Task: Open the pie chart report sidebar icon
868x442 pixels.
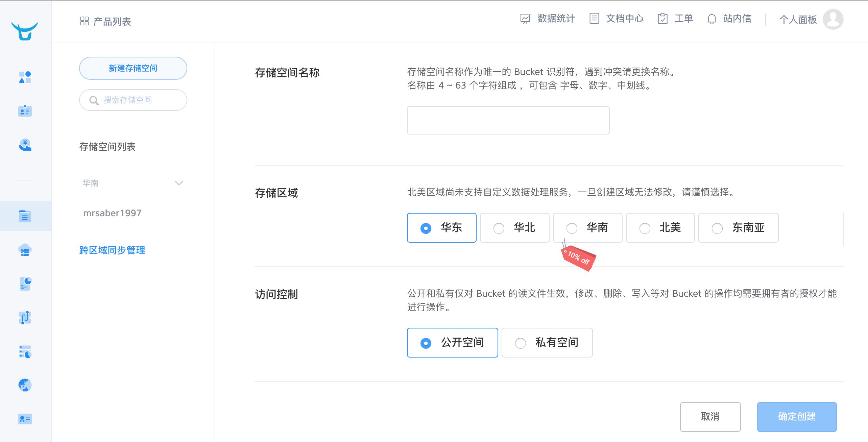Action: 25,284
